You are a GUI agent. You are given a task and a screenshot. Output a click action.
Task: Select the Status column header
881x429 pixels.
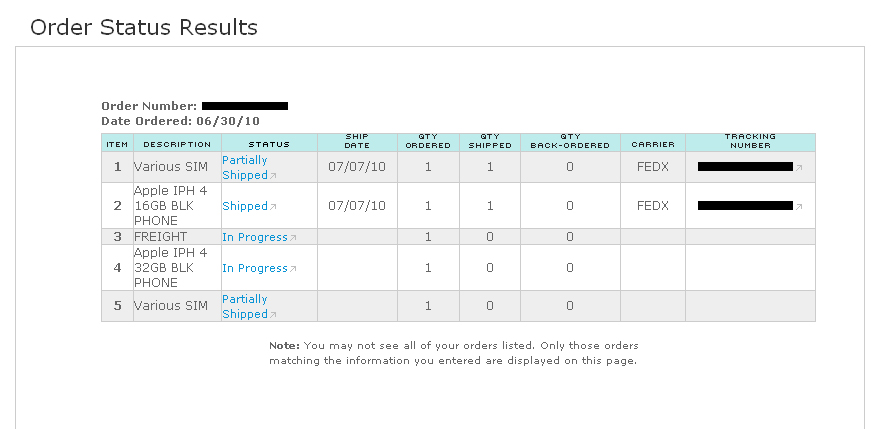[x=269, y=143]
